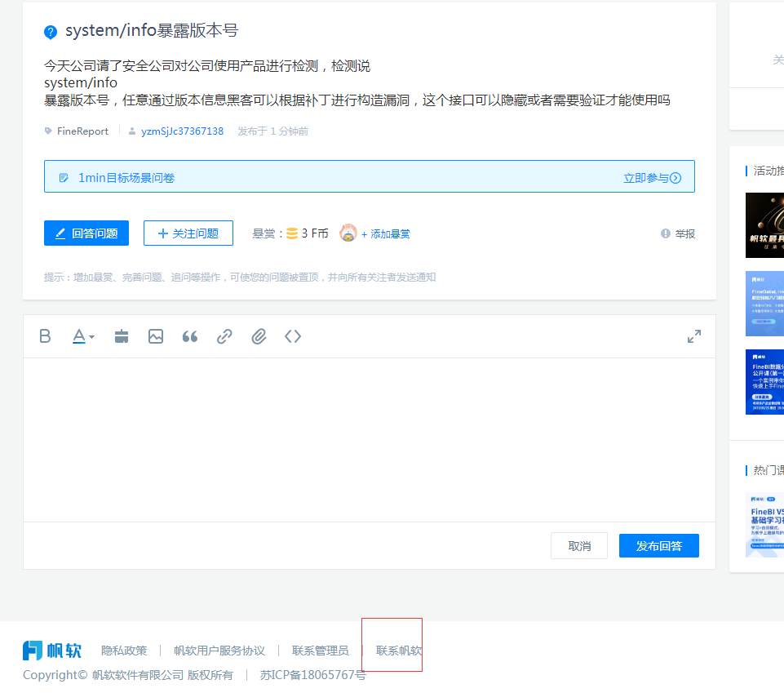Click the blue question mark icon
The image size is (784, 693).
coord(51,32)
